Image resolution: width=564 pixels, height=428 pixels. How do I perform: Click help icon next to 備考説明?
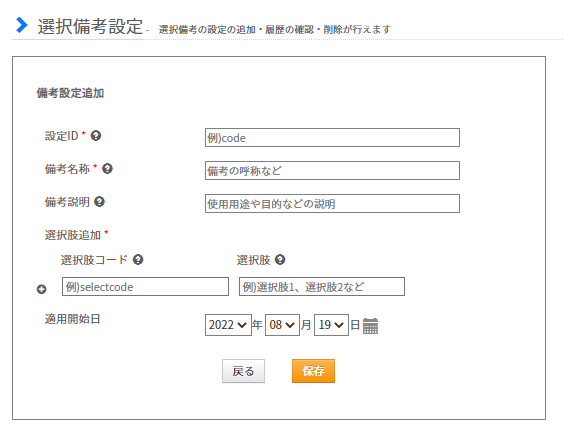(x=99, y=201)
